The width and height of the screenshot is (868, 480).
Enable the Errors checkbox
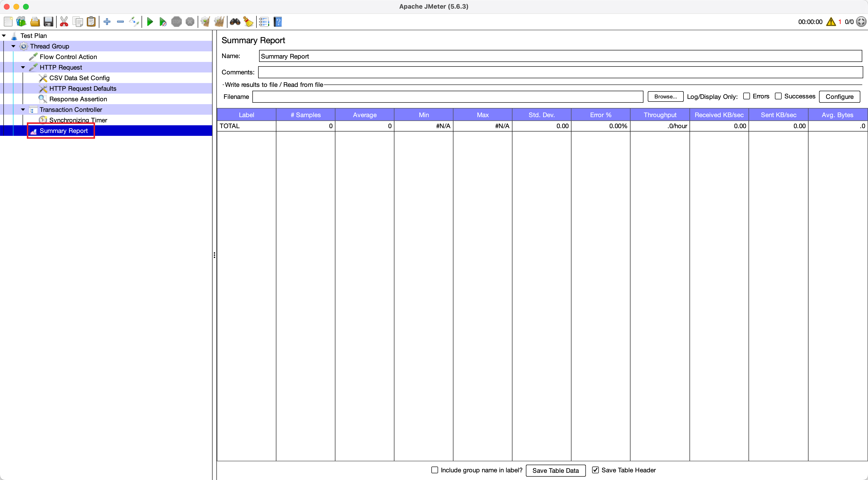coord(747,96)
